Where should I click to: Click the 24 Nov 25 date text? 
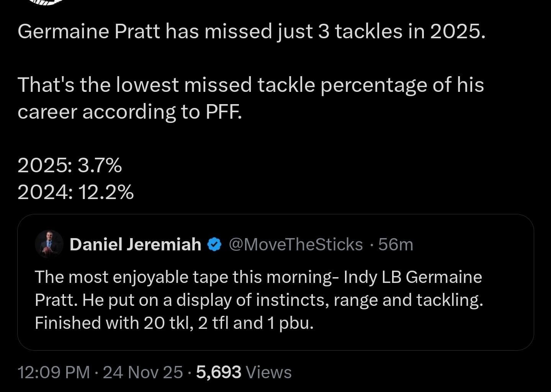pyautogui.click(x=142, y=371)
